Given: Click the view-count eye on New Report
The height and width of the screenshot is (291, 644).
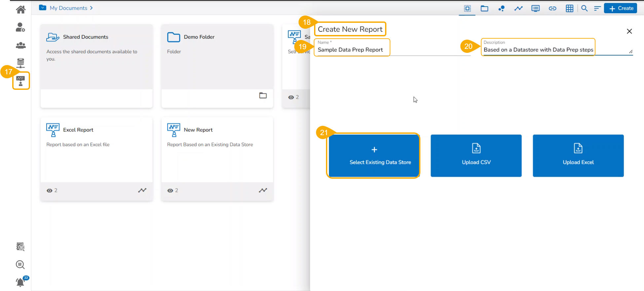Looking at the screenshot, I should click(x=170, y=191).
